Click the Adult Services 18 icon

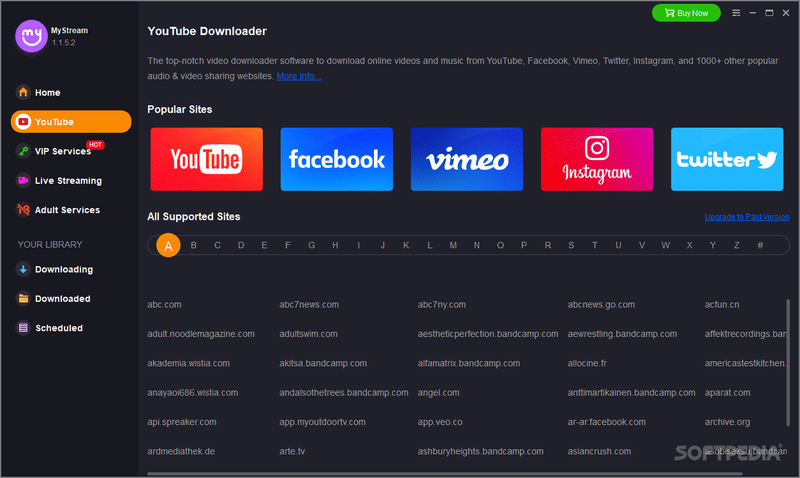click(x=23, y=210)
